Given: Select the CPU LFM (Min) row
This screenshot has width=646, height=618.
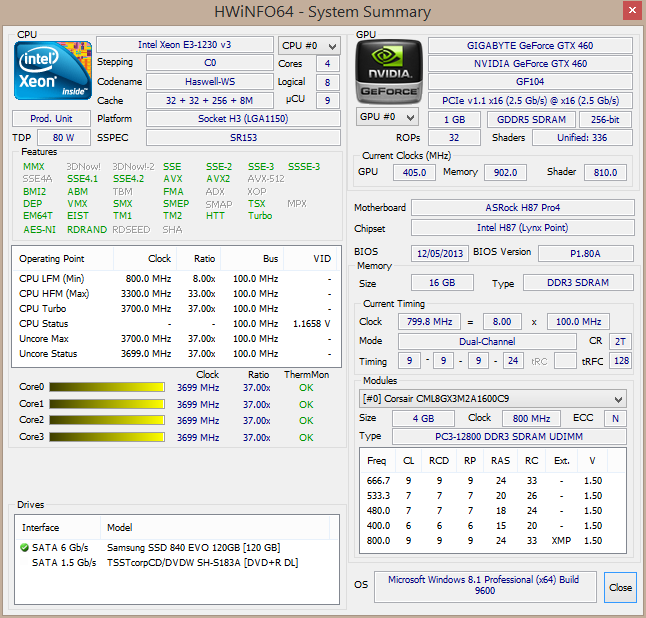Looking at the screenshot, I should [x=176, y=279].
